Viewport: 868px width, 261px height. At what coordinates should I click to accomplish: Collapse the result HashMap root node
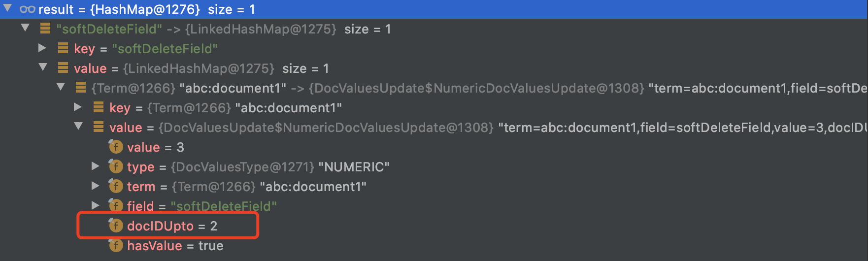click(7, 8)
